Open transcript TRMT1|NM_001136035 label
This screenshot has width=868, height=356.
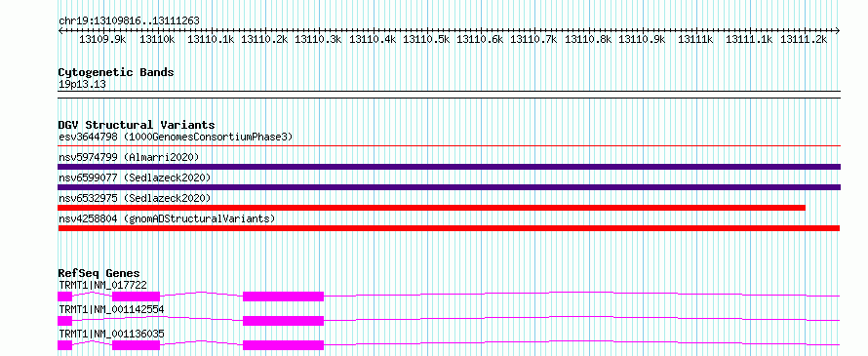[111, 334]
